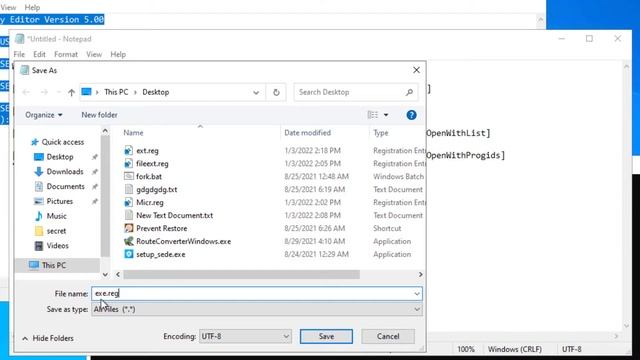Open the Encoding dropdown

pos(245,336)
